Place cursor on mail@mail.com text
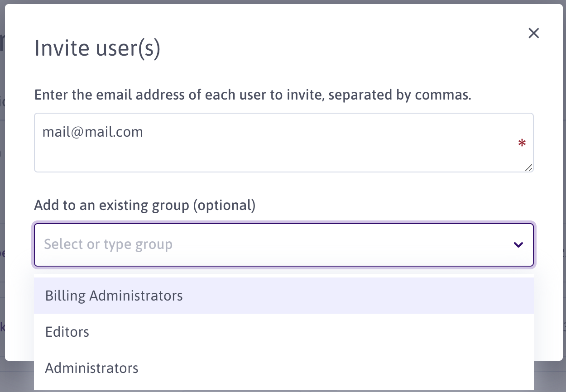 93,132
